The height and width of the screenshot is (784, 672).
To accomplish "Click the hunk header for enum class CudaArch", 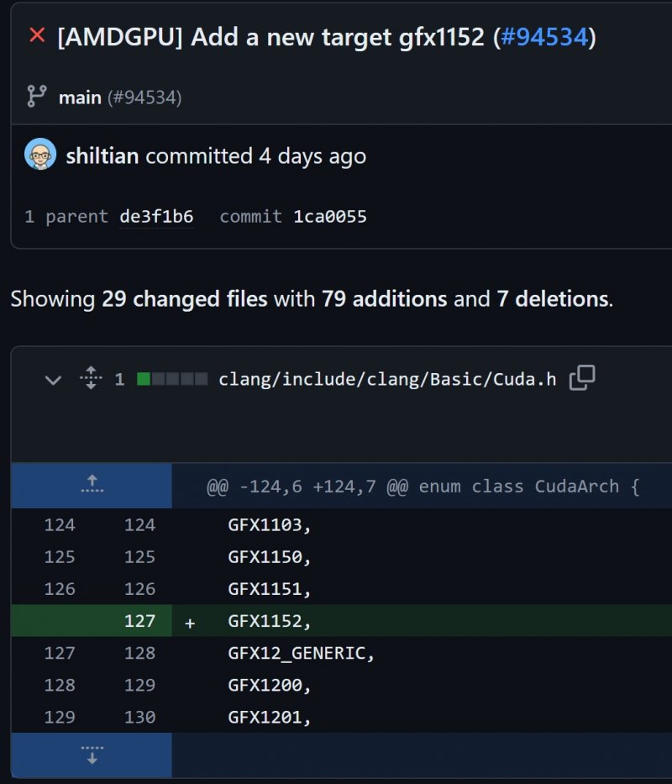I will (x=423, y=487).
